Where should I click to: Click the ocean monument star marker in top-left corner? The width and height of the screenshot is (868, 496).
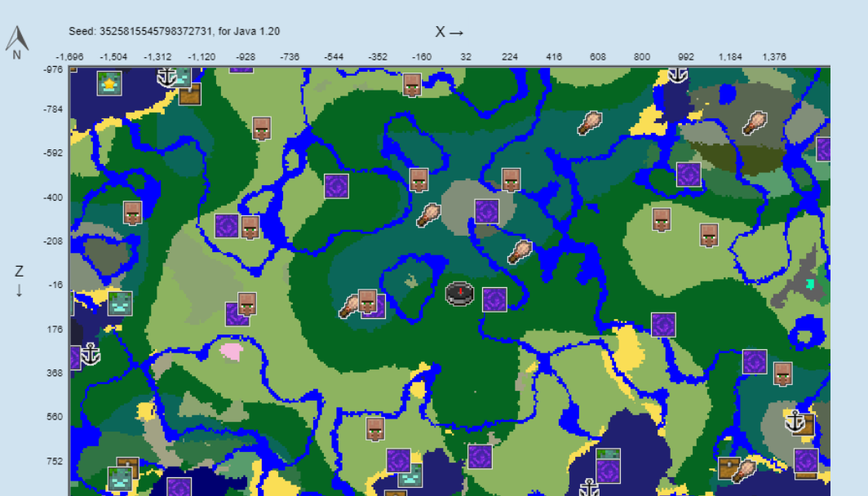(x=108, y=82)
